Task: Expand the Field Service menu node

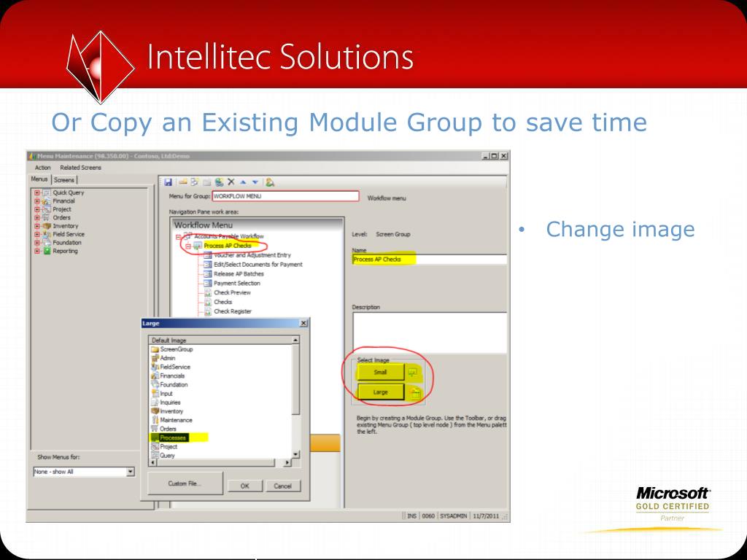Action: 37,234
